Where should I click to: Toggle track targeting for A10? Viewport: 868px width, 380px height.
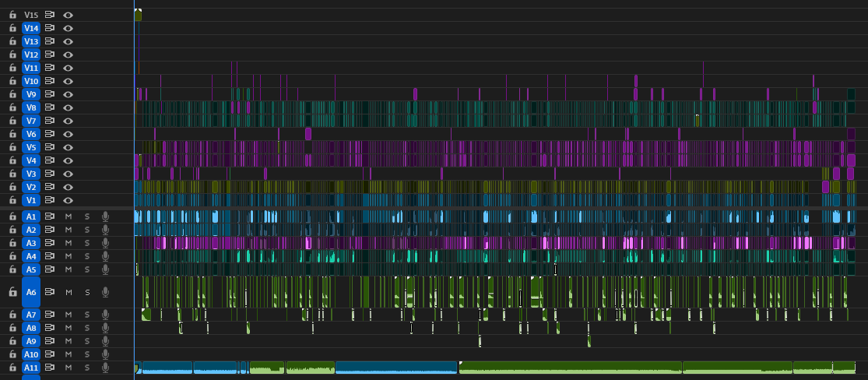(x=31, y=354)
